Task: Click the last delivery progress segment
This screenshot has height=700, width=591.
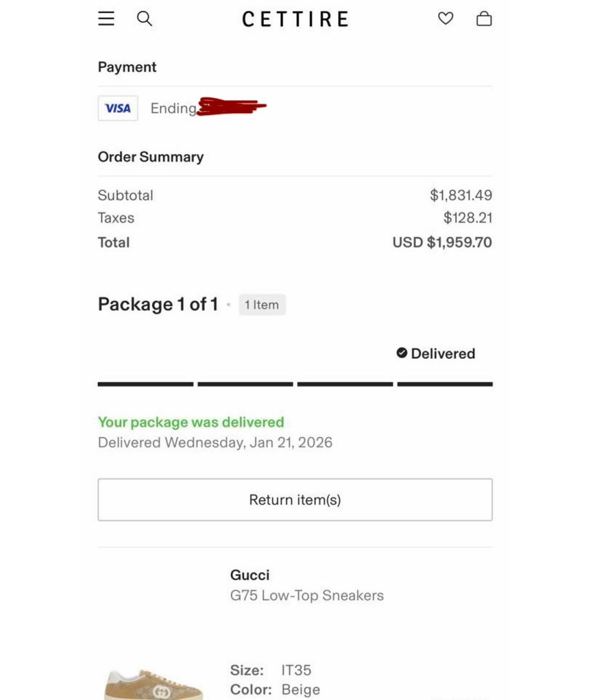Action: (445, 384)
